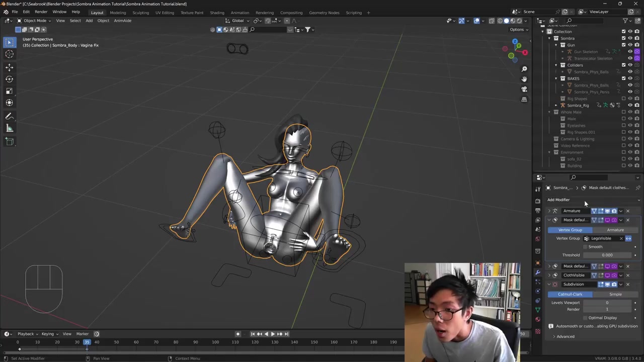Viewport: 644px width, 362px height.
Task: Toggle the Optimal Display checkbox
Action: (585, 318)
